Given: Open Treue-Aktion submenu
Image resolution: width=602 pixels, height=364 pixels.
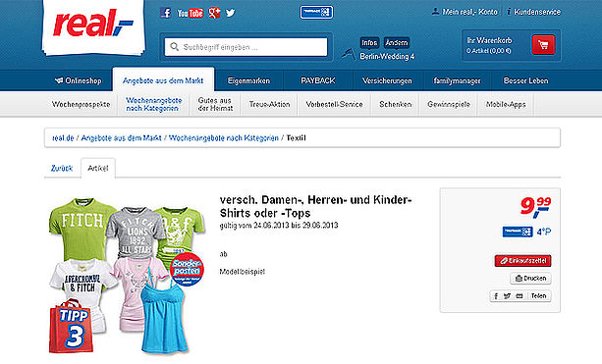Looking at the screenshot, I should click(x=269, y=104).
